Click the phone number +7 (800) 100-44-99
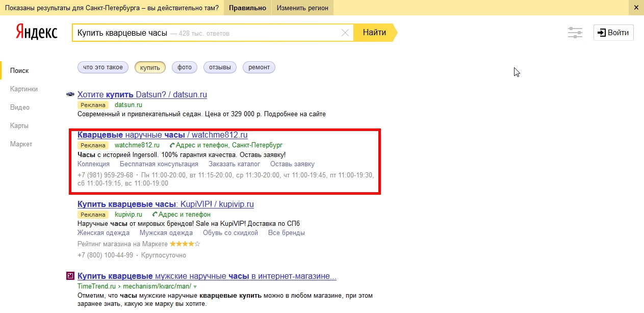 [x=105, y=255]
